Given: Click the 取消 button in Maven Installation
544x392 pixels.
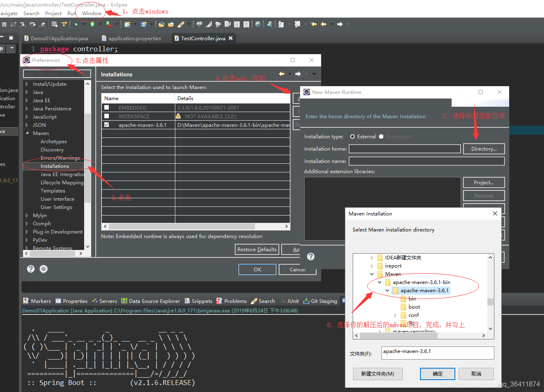Looking at the screenshot, I should pos(476,374).
